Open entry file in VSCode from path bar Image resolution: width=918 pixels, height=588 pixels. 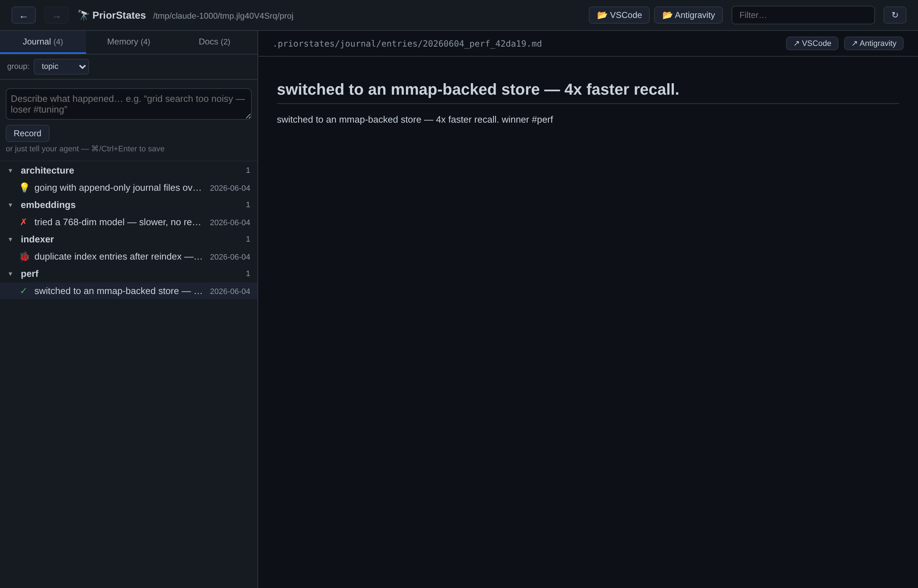point(812,43)
